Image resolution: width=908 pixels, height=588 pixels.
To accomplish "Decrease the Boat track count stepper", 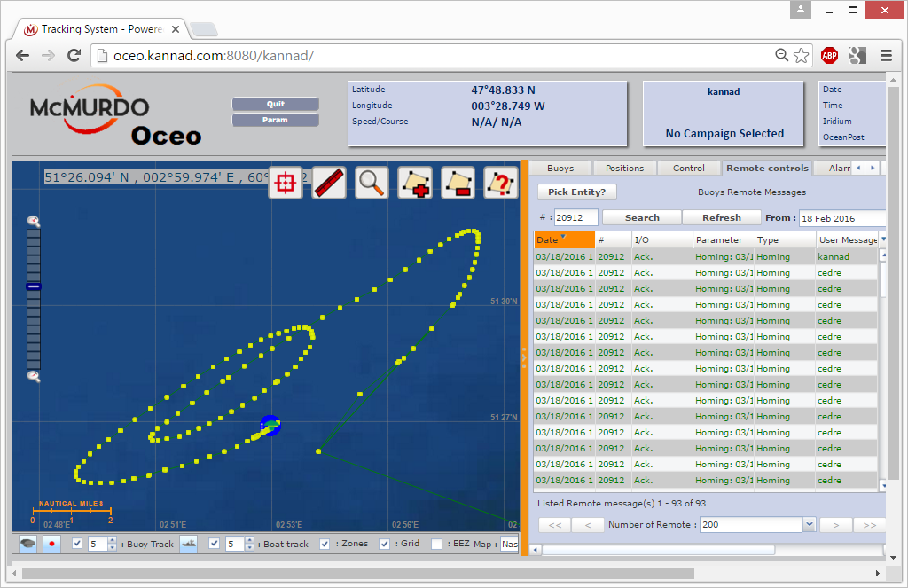I will tap(249, 547).
